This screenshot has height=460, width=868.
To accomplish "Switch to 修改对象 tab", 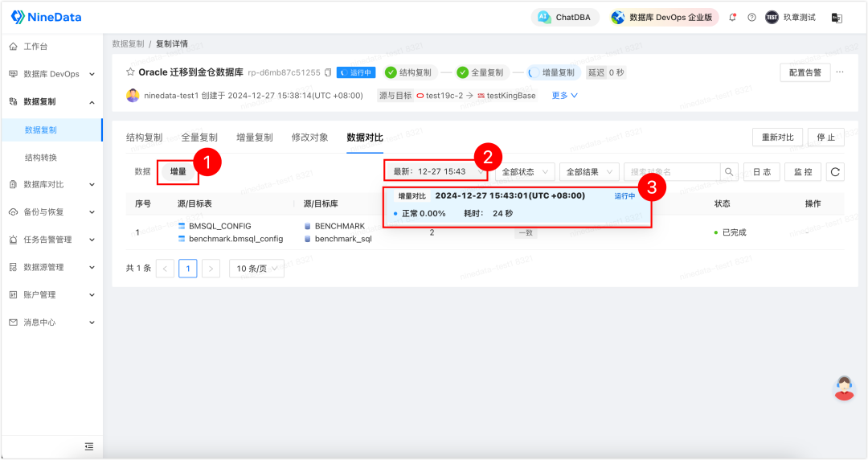I will click(310, 138).
